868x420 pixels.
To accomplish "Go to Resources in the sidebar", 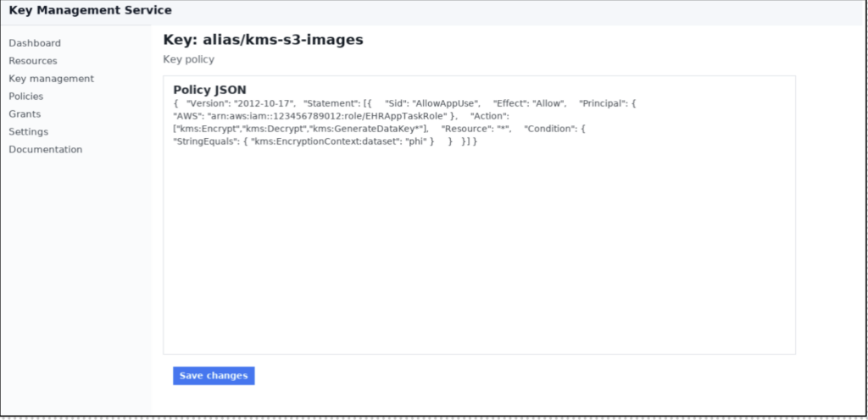I will [x=33, y=61].
